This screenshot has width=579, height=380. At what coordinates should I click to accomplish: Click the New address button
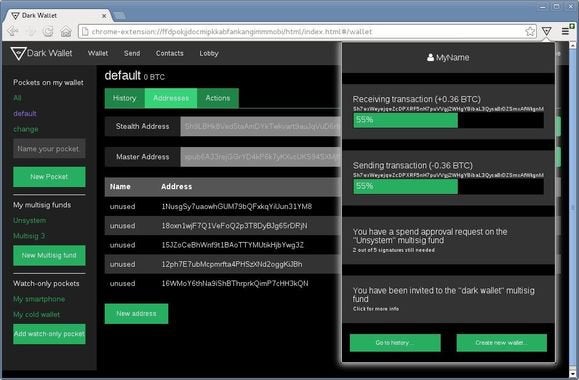click(136, 314)
